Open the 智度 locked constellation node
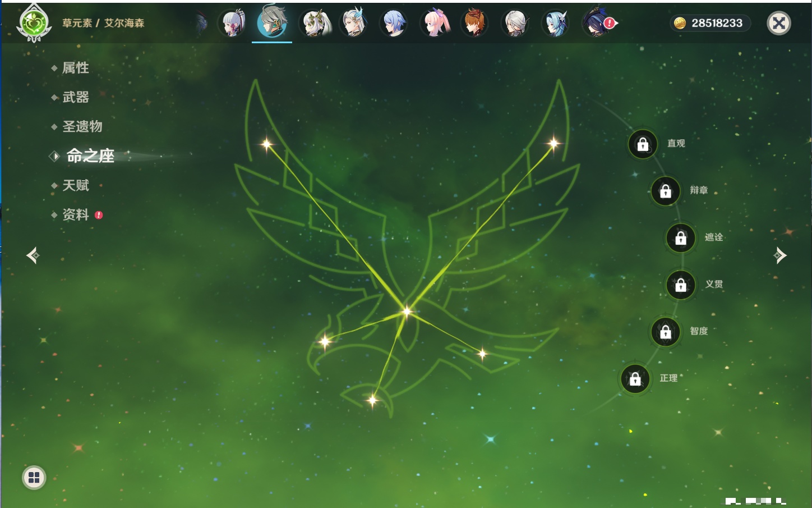Screen dimensions: 812x508 coord(666,332)
